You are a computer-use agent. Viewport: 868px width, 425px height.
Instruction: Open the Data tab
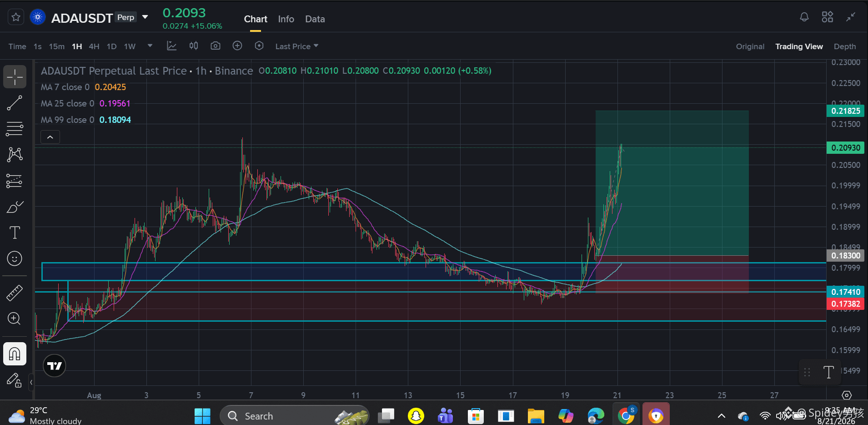(315, 19)
